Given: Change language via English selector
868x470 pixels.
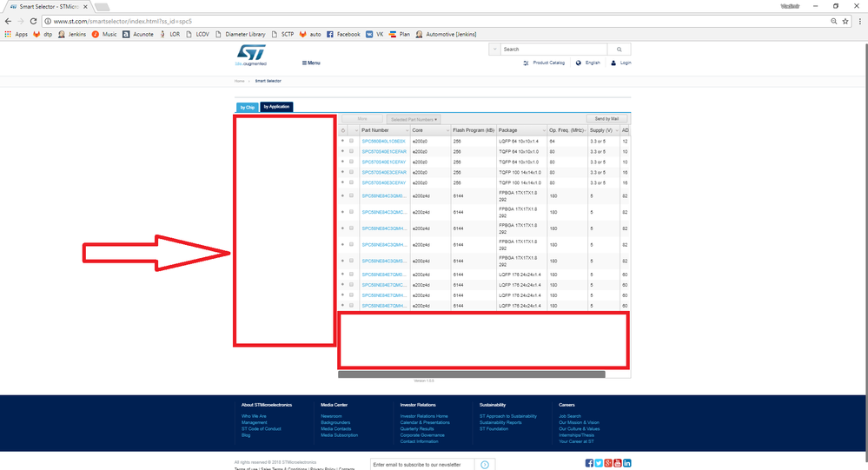Looking at the screenshot, I should (x=588, y=63).
